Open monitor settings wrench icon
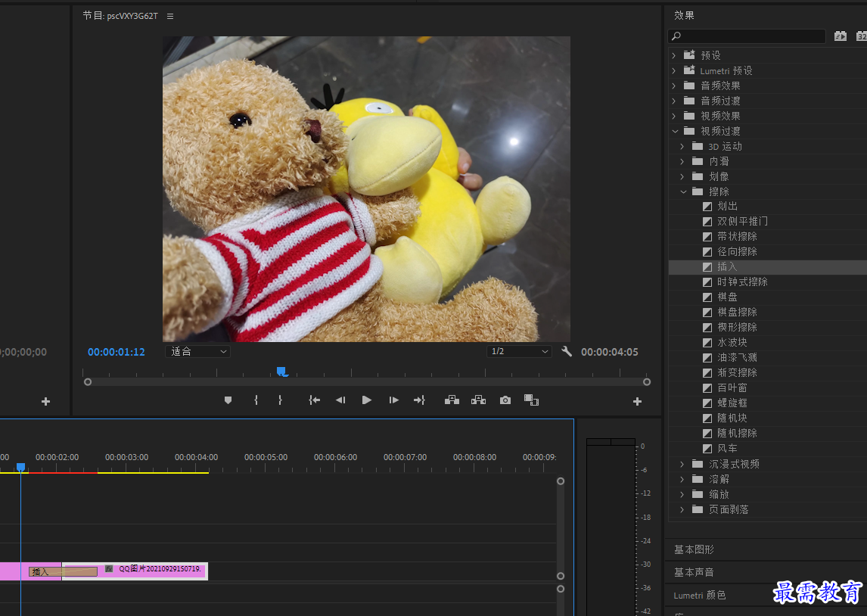 point(567,351)
